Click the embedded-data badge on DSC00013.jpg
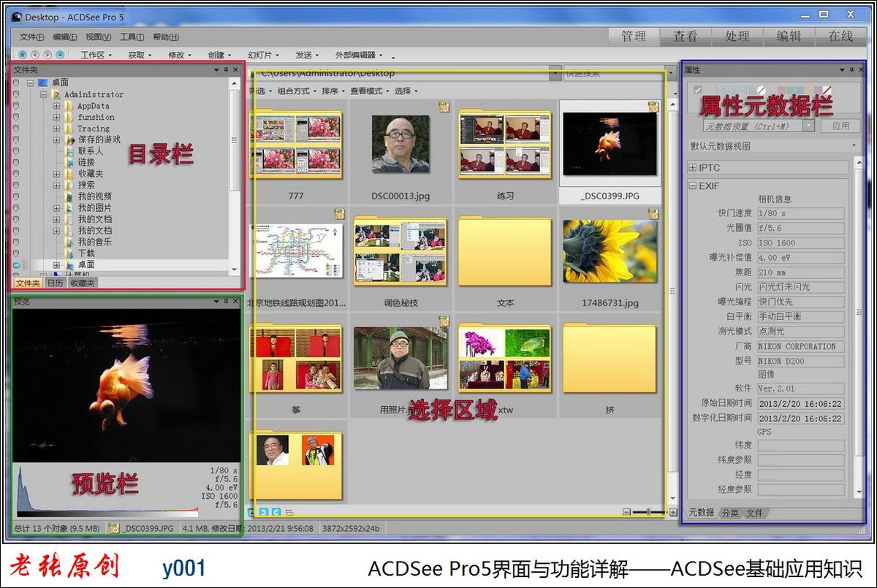Image resolution: width=877 pixels, height=588 pixels. click(x=443, y=107)
